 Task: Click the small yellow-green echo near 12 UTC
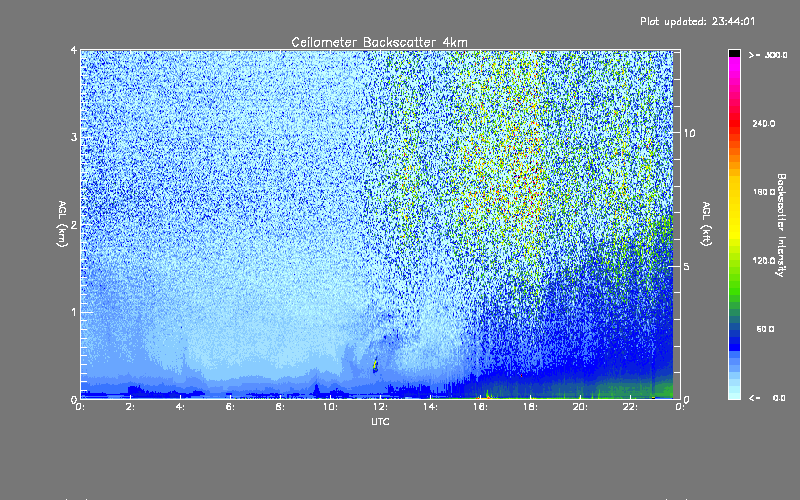(x=376, y=364)
